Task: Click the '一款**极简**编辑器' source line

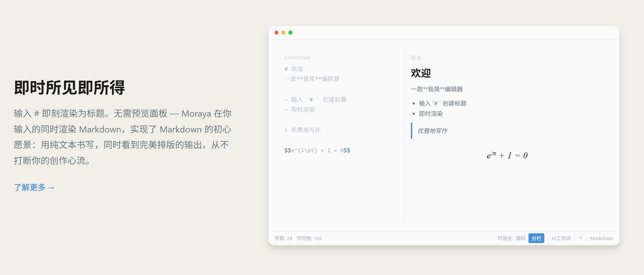Action: click(x=312, y=79)
